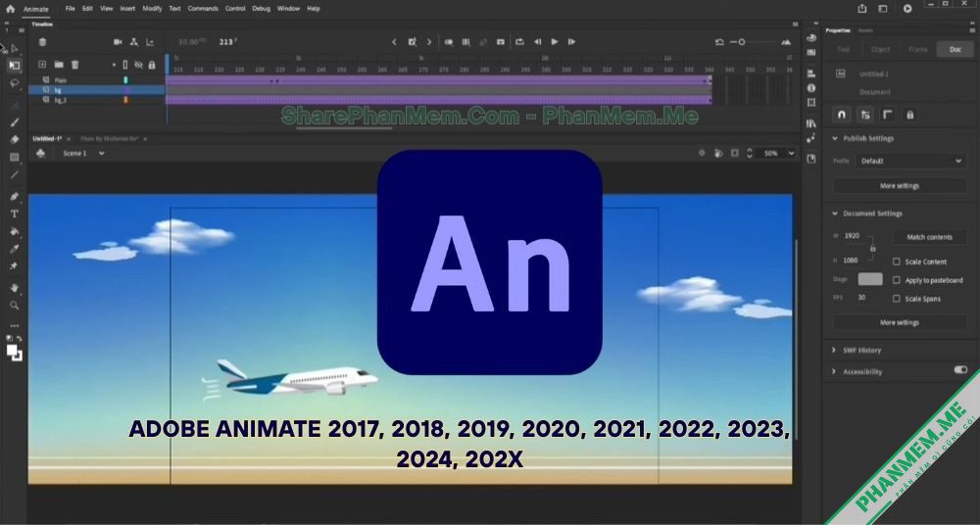This screenshot has width=980, height=525.
Task: Select the Paint Bucket tool
Action: pyautogui.click(x=15, y=231)
